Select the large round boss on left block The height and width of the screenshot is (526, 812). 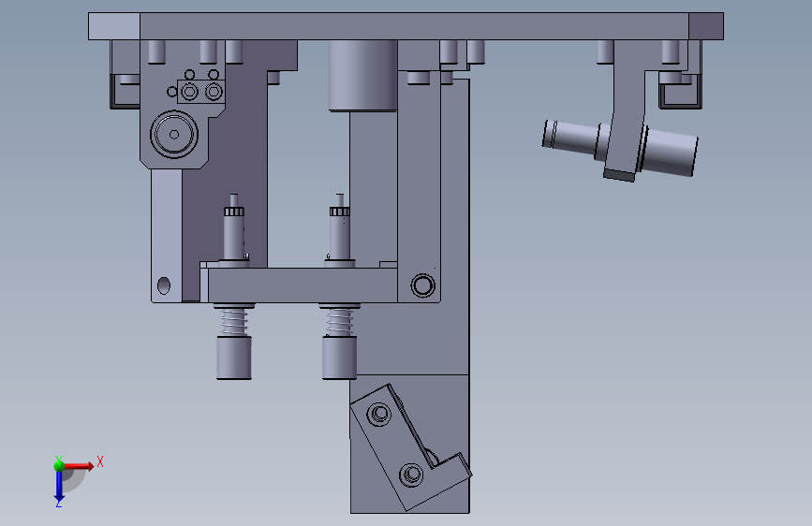click(174, 135)
